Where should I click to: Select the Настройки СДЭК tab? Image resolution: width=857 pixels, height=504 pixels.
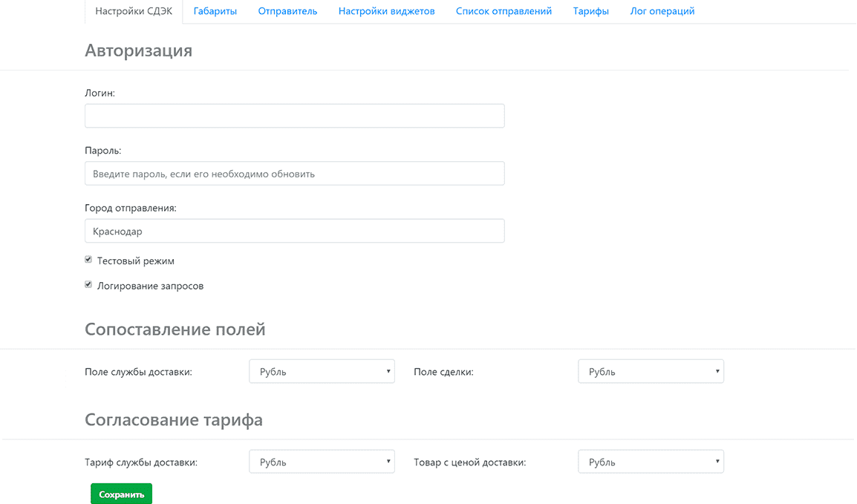point(134,11)
